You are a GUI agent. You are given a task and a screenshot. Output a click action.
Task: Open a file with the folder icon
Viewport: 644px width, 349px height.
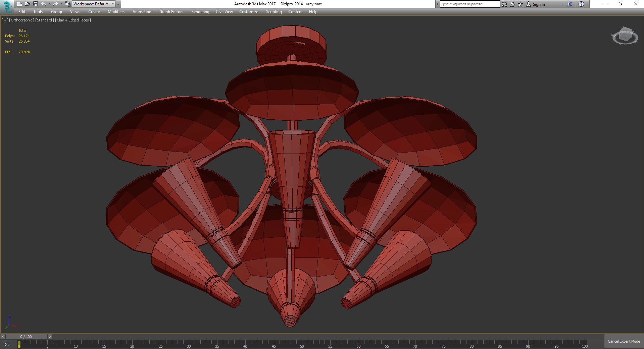(28, 4)
